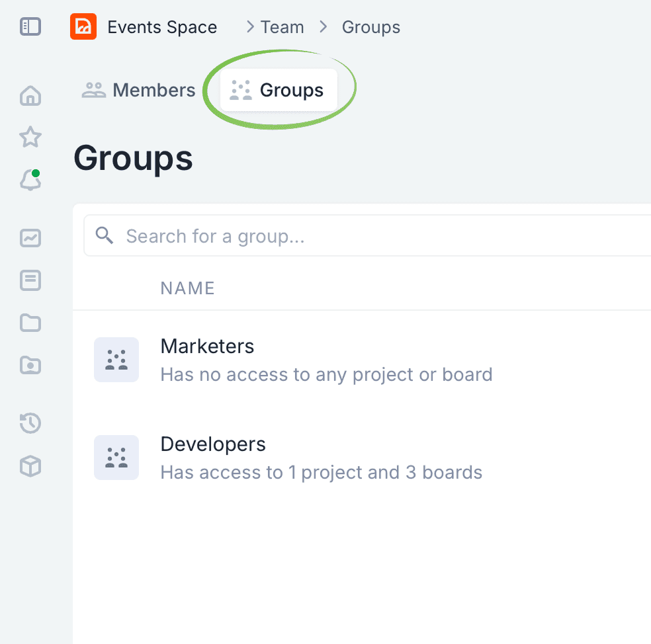
Task: Switch to the Members tab
Action: tap(139, 90)
